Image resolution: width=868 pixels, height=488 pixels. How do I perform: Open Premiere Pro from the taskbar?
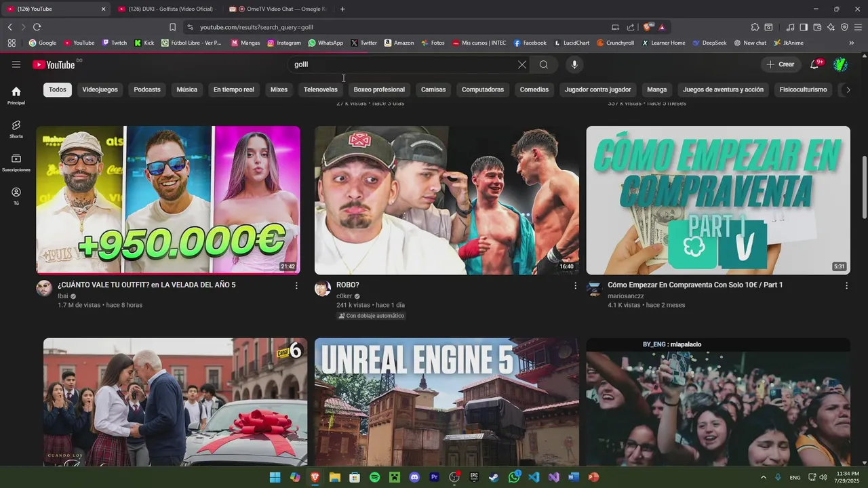[435, 477]
